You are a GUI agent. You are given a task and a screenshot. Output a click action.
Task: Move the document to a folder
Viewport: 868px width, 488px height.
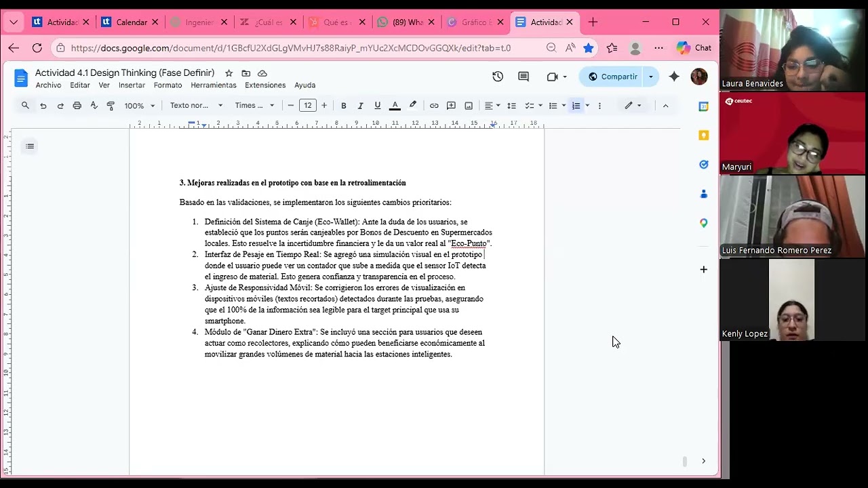coord(245,73)
